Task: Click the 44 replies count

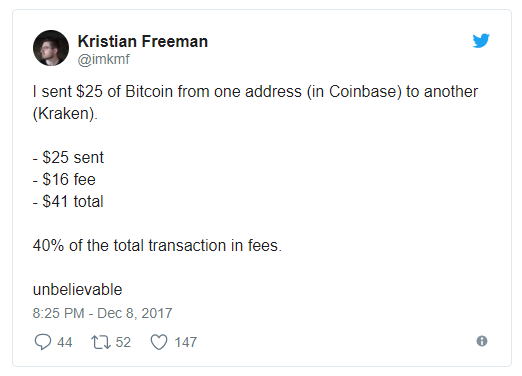Action: click(65, 342)
